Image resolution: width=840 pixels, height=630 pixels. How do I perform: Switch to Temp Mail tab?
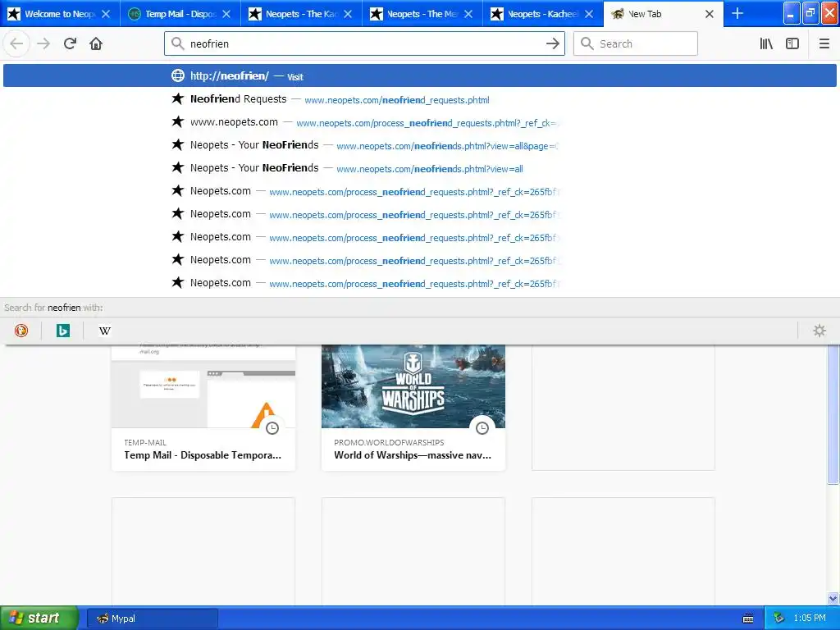tap(180, 14)
